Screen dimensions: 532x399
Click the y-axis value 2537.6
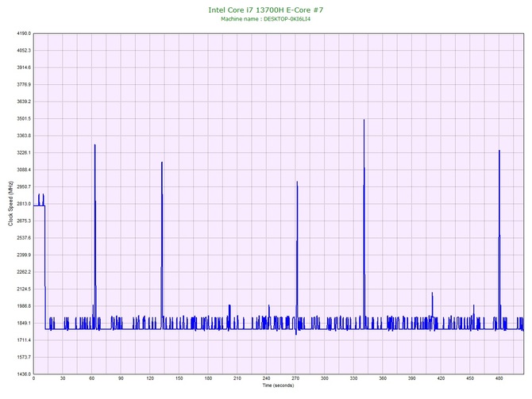24,238
